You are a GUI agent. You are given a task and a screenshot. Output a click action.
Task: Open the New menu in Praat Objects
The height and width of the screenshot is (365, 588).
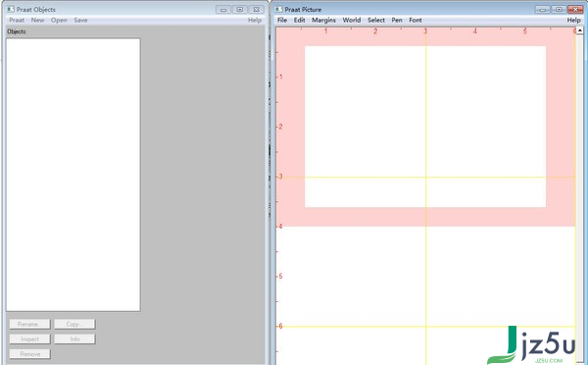(37, 21)
